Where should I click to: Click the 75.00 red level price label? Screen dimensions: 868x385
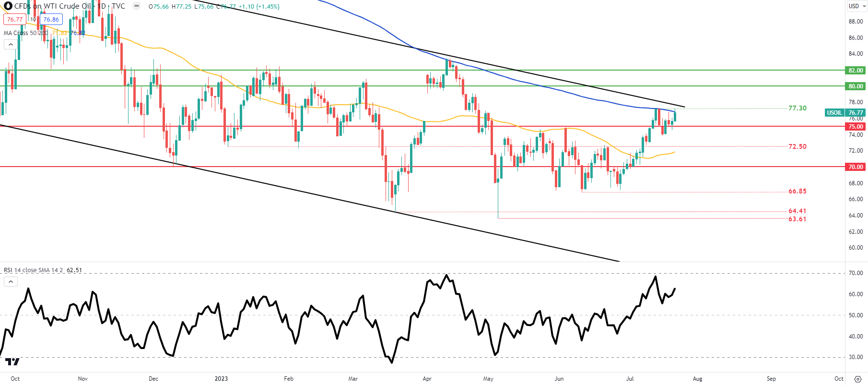click(x=856, y=127)
